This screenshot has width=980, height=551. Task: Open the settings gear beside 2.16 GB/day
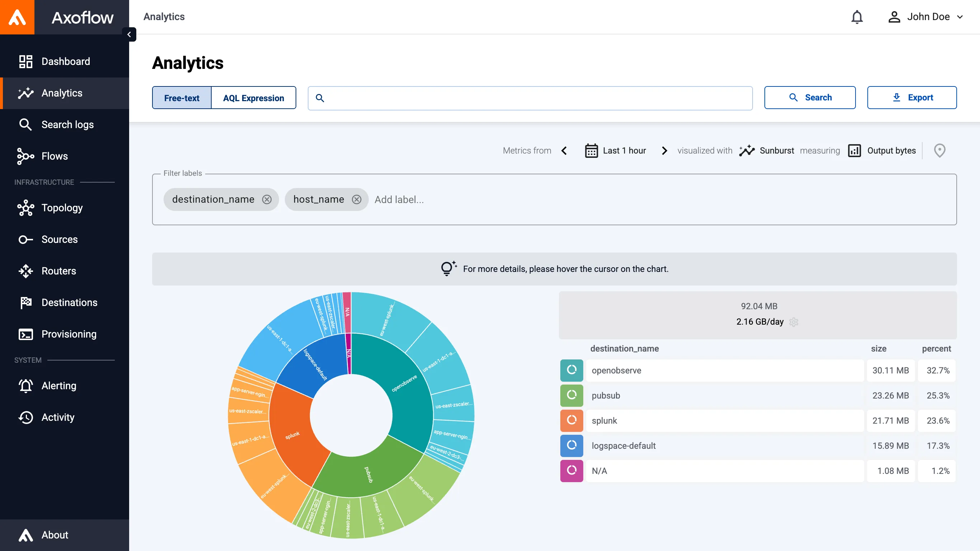[x=793, y=322]
